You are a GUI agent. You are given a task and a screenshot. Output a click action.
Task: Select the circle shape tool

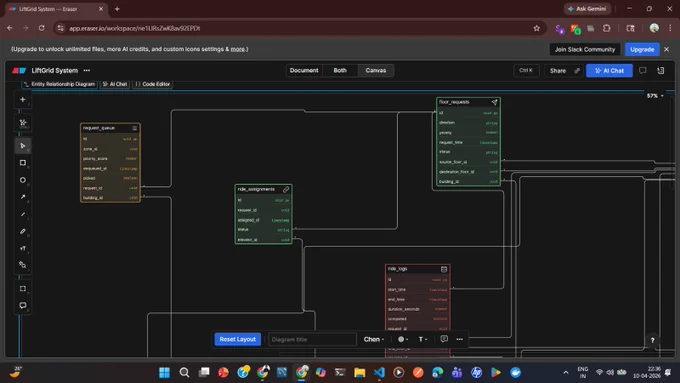[x=23, y=180]
